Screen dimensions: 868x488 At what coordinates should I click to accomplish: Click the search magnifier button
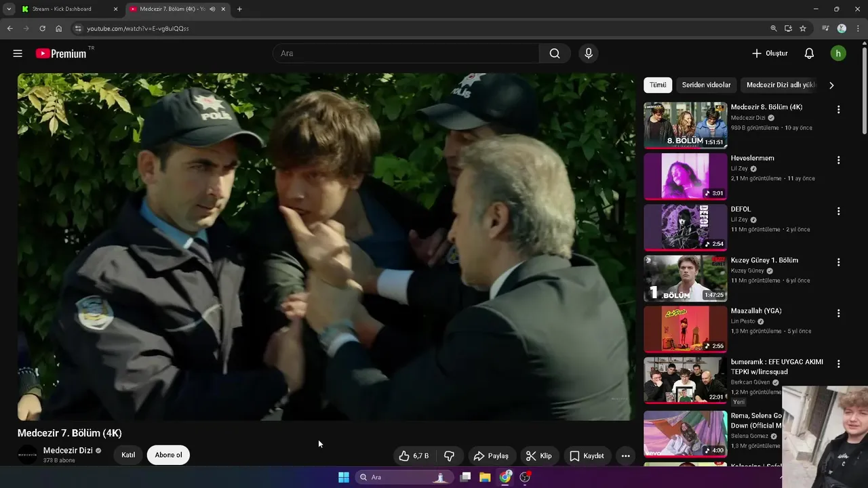tap(555, 54)
